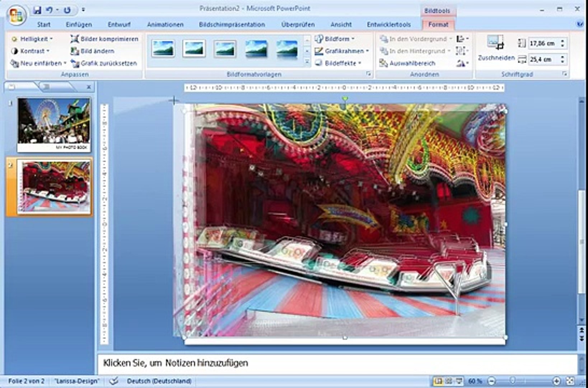Open the Auswahlbereich selection pane
Viewport: 588px width, 388px height.
click(408, 63)
